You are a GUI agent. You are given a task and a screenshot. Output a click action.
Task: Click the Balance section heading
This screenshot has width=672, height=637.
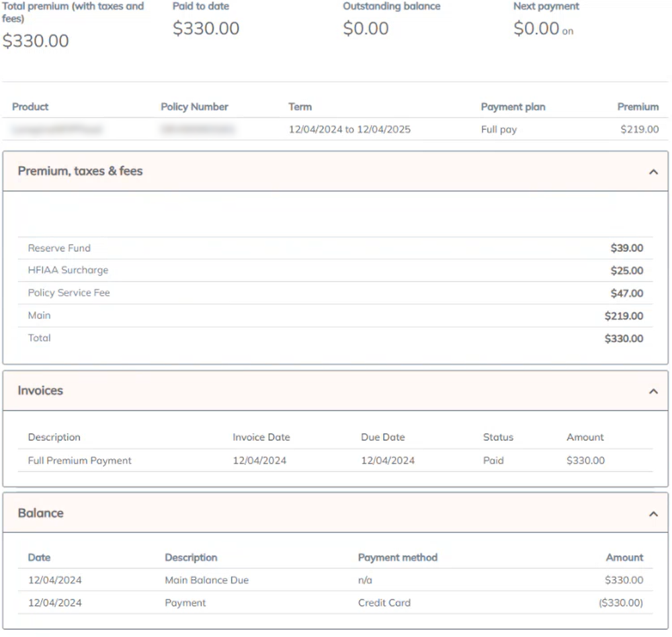40,513
